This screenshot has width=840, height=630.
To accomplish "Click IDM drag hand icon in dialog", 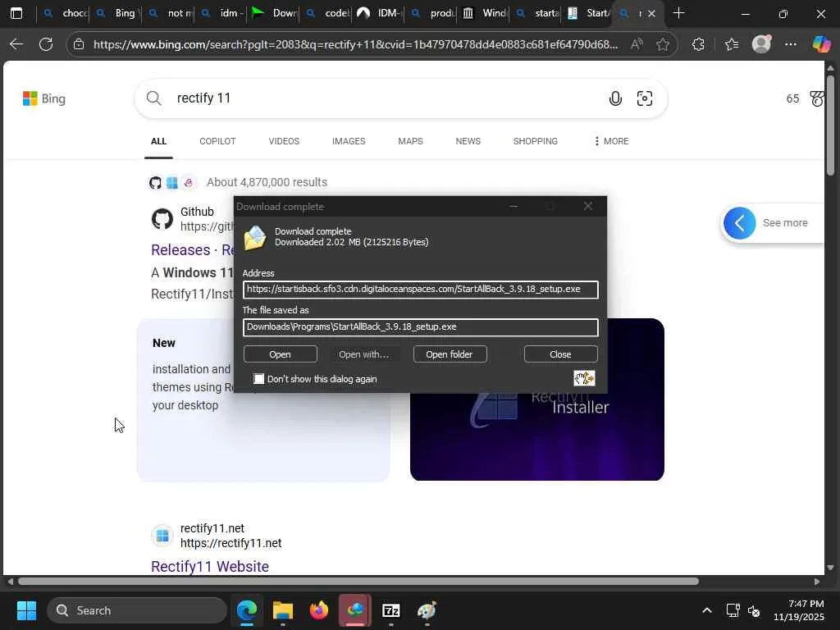I will pos(584,378).
